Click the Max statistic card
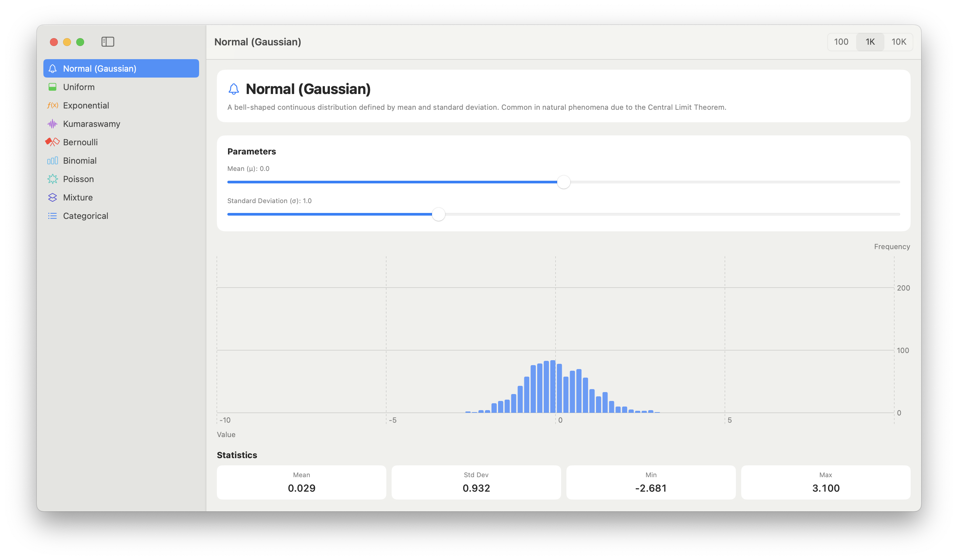This screenshot has height=560, width=958. point(825,482)
